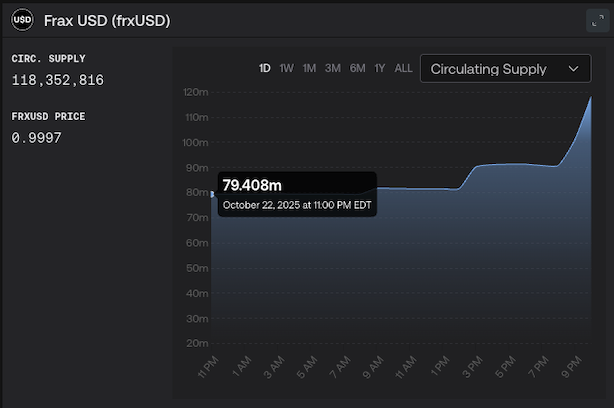Click the 90m y-axis label

(197, 168)
